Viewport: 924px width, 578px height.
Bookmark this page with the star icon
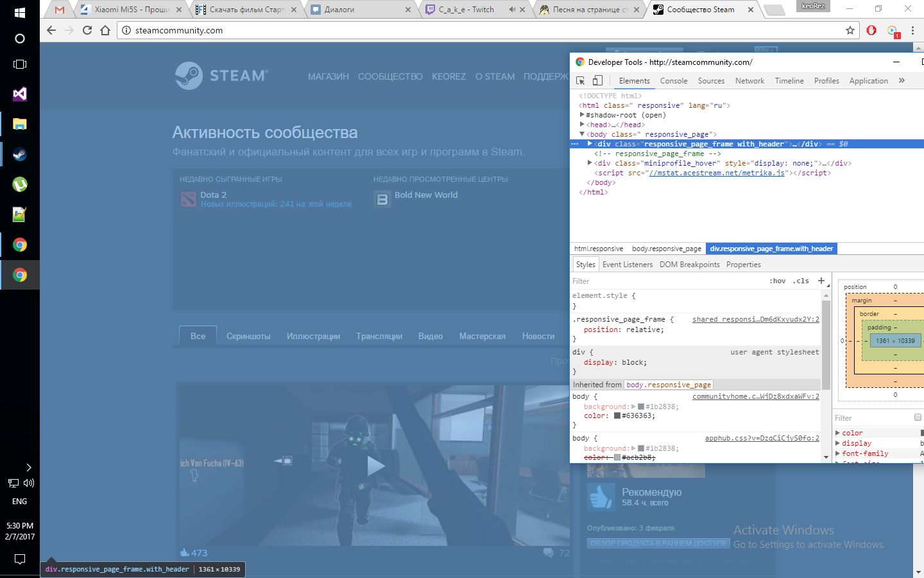(850, 30)
